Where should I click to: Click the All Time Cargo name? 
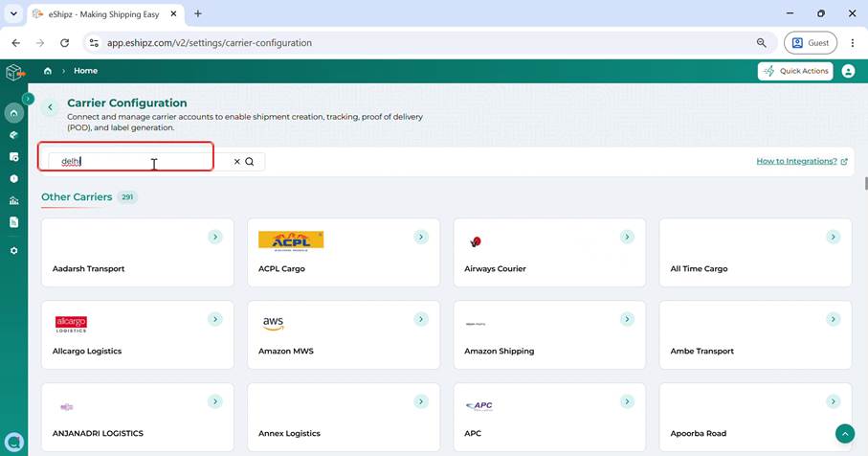point(700,269)
